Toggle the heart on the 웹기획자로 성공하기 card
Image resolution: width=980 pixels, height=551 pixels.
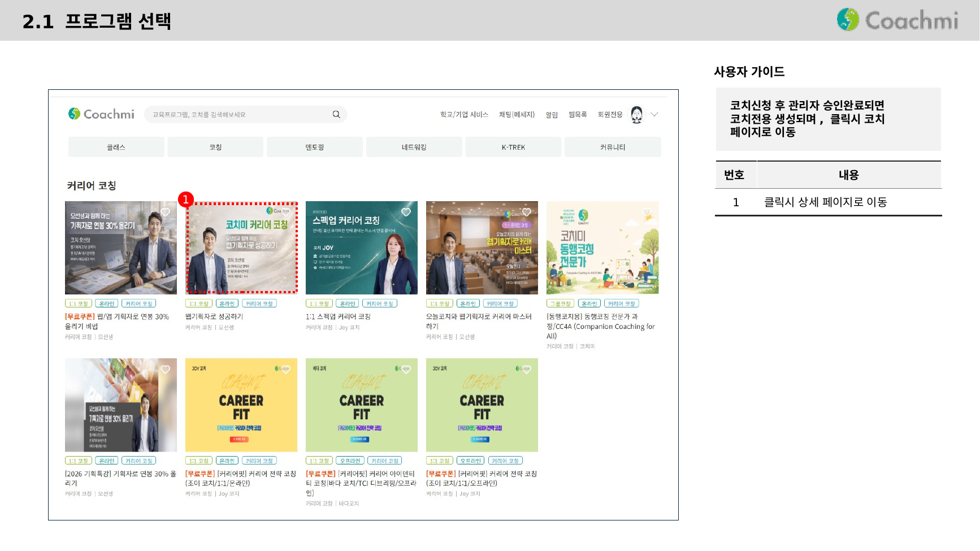[285, 212]
